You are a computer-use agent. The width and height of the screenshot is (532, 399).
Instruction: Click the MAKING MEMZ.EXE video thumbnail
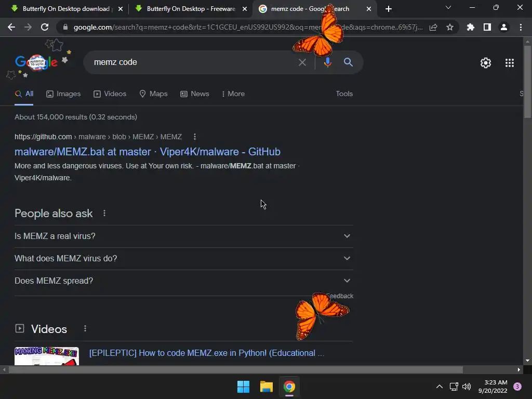[47, 356]
